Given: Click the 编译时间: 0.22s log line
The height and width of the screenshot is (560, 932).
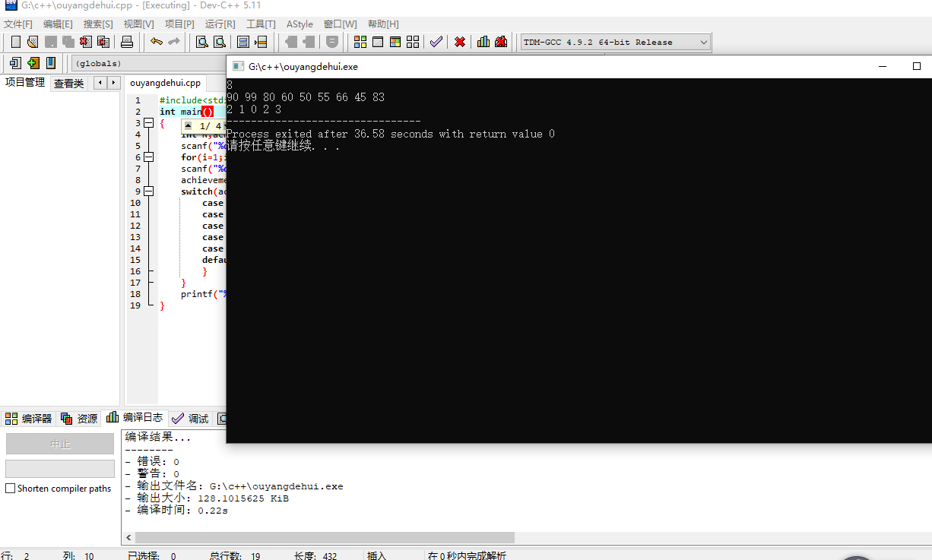Looking at the screenshot, I should click(x=176, y=511).
